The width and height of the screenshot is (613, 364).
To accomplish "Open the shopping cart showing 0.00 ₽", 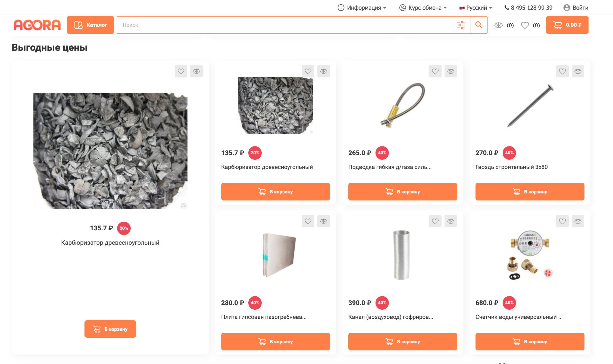I will [567, 25].
